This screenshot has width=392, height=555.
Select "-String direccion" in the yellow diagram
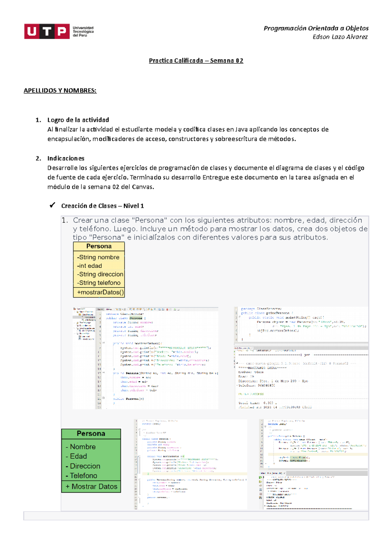(x=100, y=274)
